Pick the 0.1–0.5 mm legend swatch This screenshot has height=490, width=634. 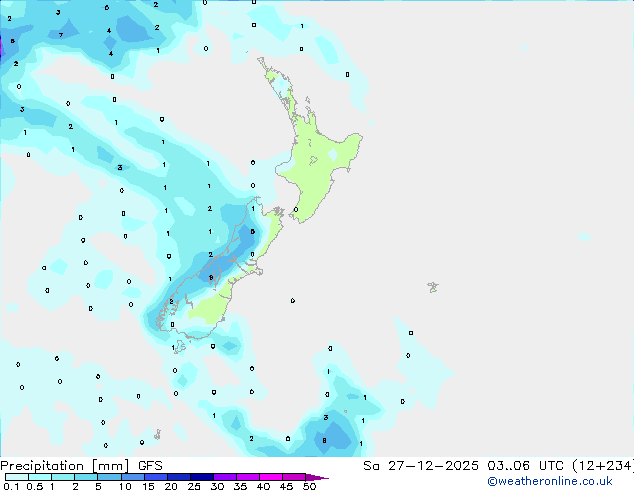(17, 477)
